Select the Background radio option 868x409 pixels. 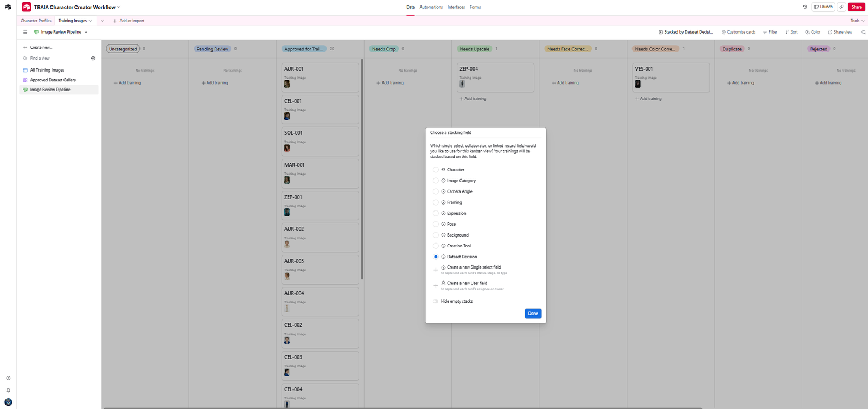[x=436, y=235]
